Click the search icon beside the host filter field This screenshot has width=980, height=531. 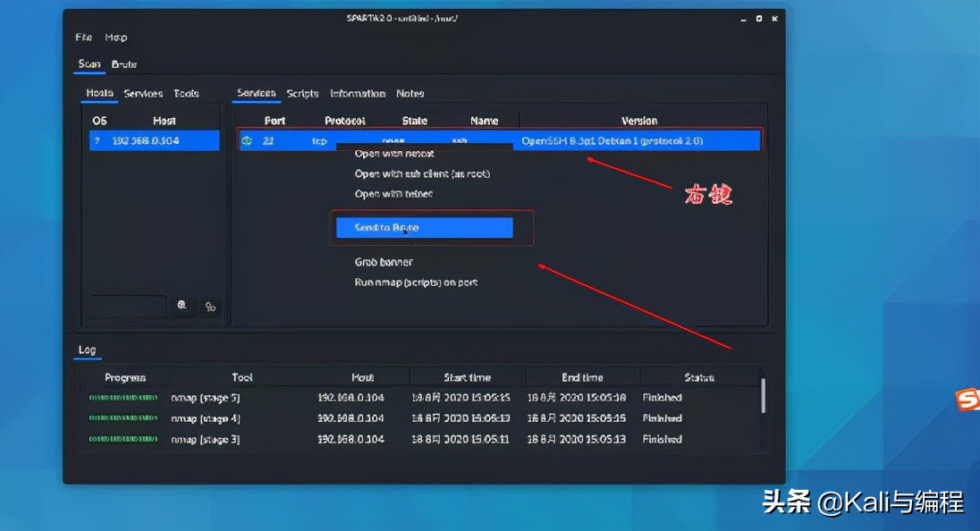(x=182, y=306)
